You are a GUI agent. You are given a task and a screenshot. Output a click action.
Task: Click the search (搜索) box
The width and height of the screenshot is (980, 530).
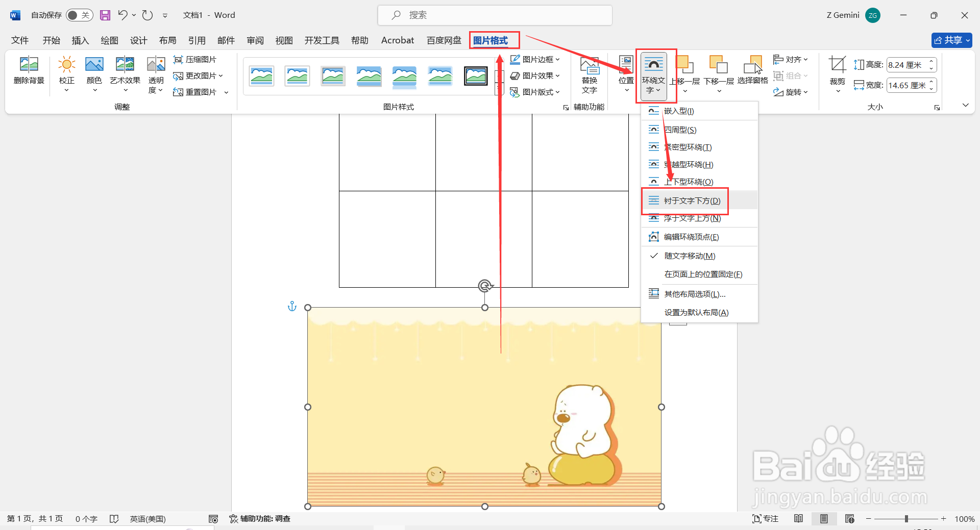pos(495,15)
